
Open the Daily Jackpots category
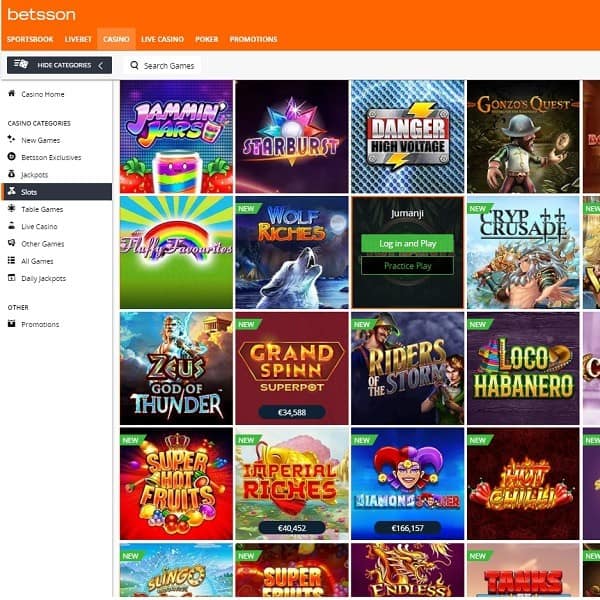pos(44,278)
